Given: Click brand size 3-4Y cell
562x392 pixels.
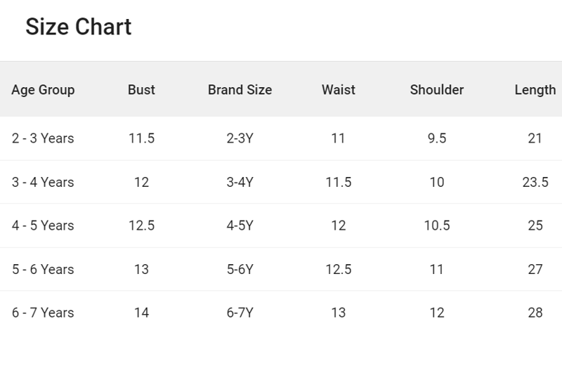Looking at the screenshot, I should point(240,183).
